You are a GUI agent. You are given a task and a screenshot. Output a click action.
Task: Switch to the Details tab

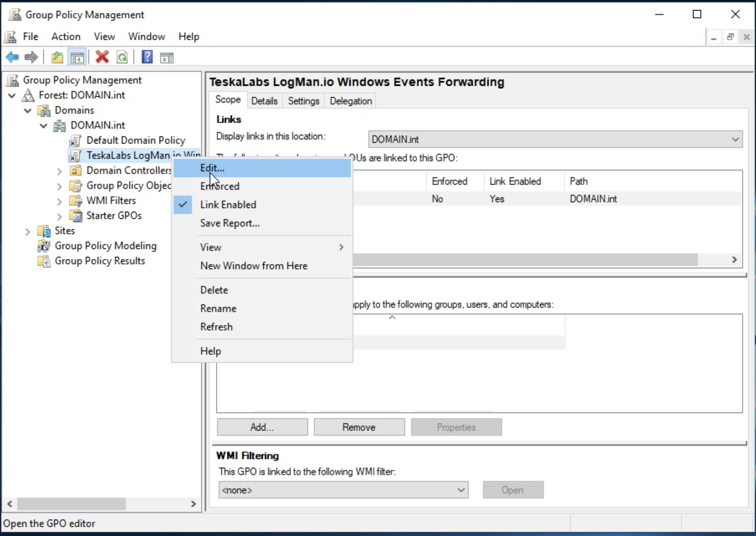[x=265, y=101]
